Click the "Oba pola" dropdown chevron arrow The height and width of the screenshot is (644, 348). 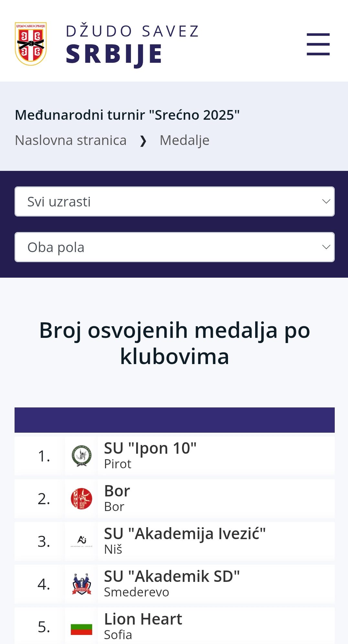326,247
